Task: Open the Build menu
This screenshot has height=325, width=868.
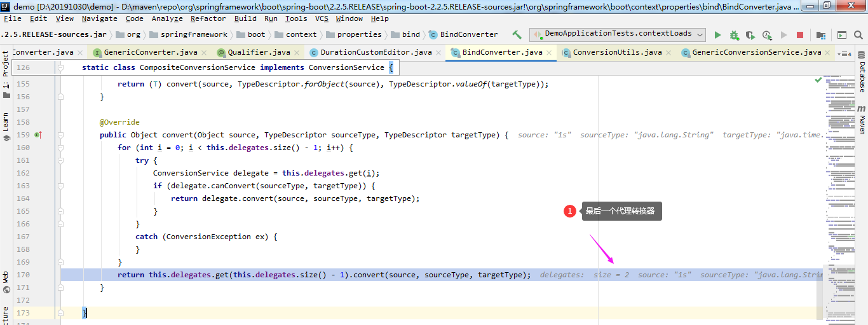Action: coord(246,18)
